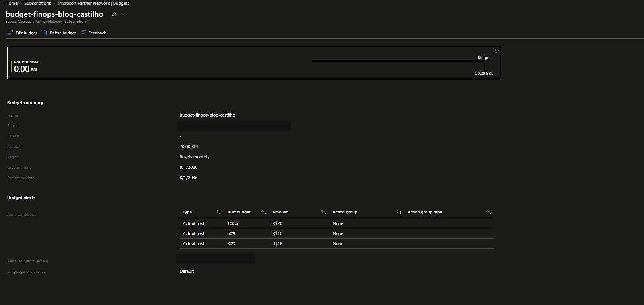Click Actual cost in the R$20 row
The height and width of the screenshot is (305, 644).
193,223
